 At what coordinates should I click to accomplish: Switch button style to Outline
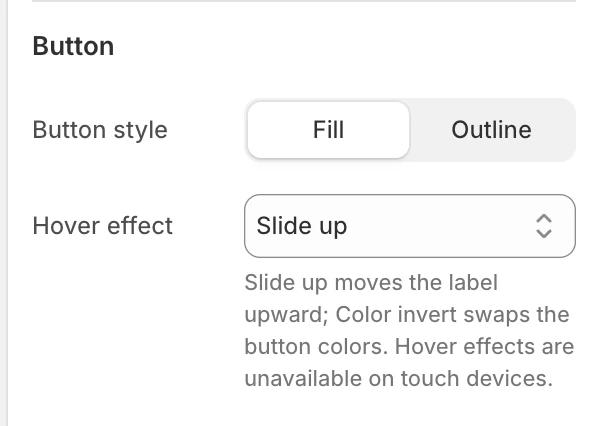pyautogui.click(x=491, y=130)
